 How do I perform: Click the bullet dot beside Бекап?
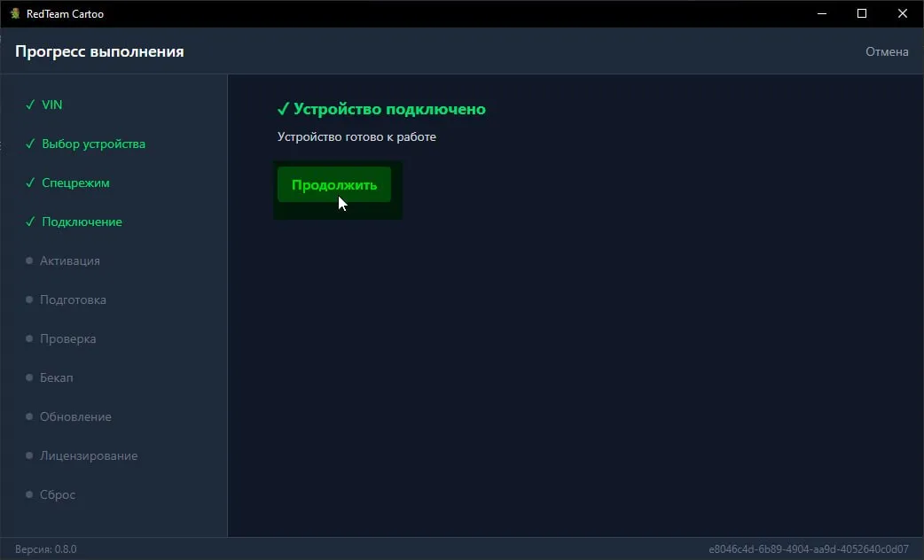(29, 377)
